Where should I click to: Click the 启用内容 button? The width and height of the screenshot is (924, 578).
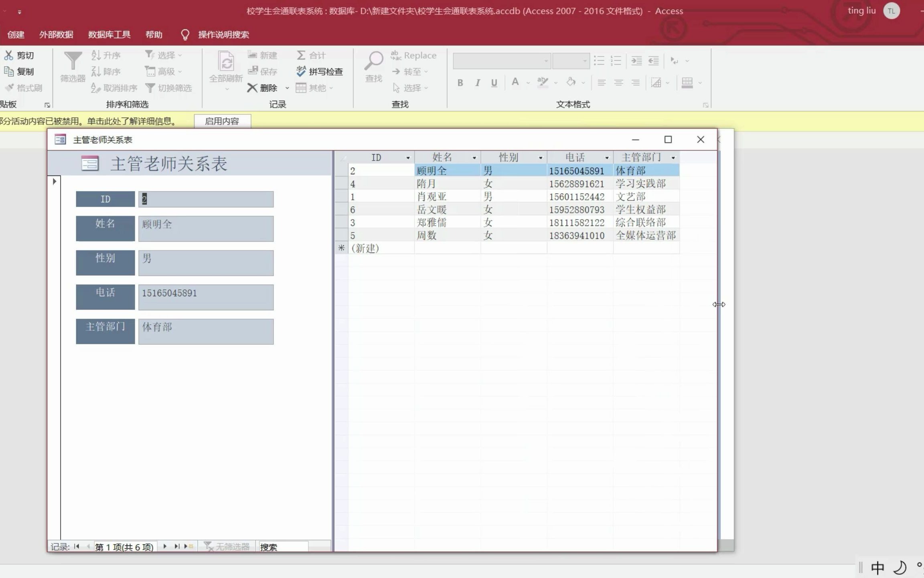click(x=222, y=121)
